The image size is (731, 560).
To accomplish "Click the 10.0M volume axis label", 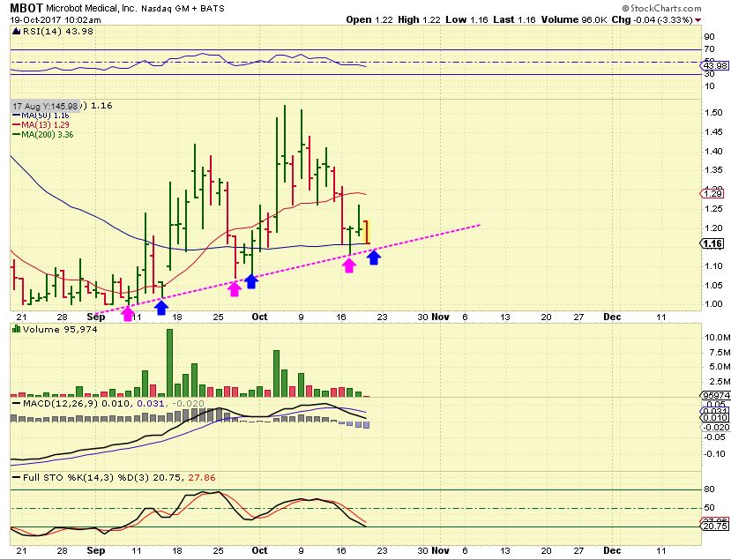I will click(x=718, y=337).
